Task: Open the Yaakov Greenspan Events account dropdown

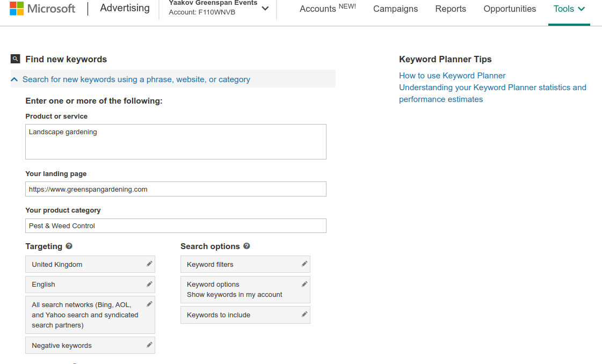Action: tap(265, 9)
